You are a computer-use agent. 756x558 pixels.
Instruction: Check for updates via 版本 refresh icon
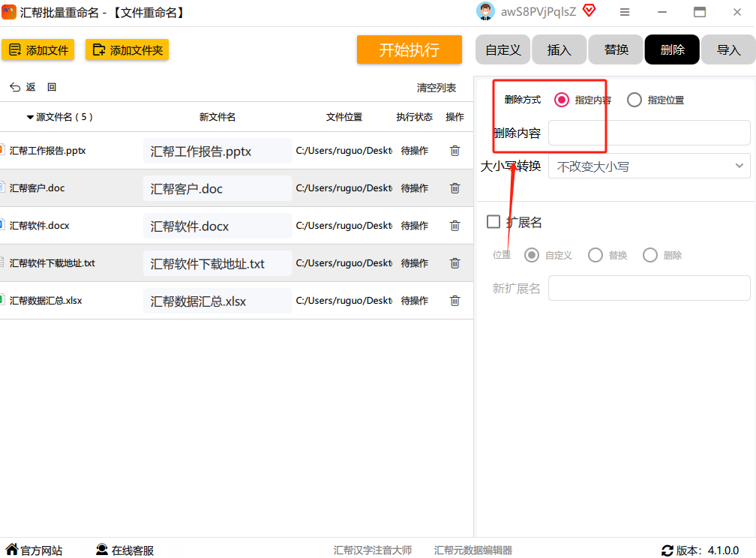coord(667,550)
